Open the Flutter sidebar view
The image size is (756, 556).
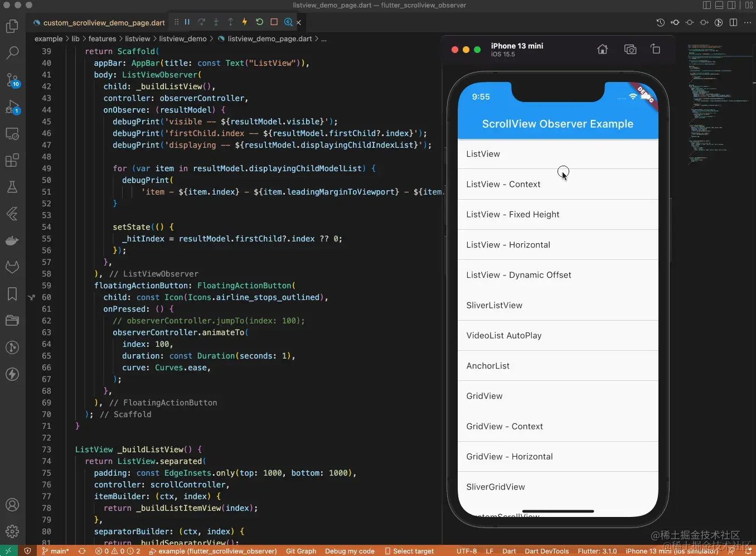(12, 214)
